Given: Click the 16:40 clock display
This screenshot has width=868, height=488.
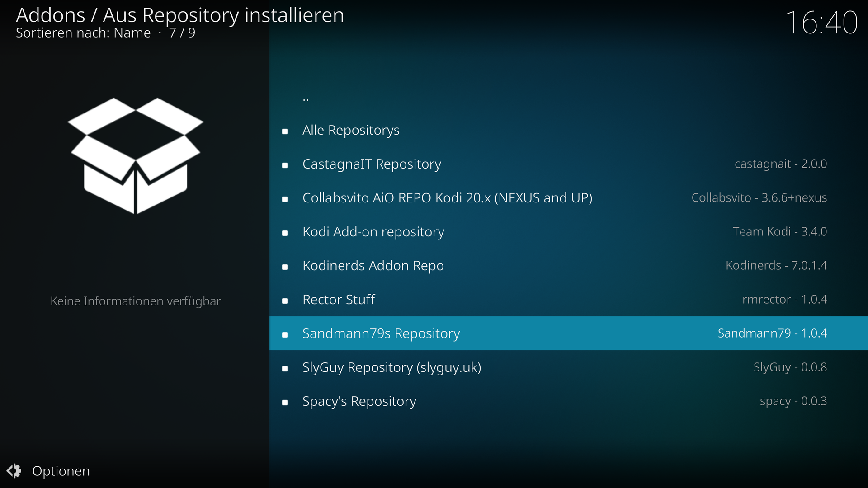Looking at the screenshot, I should (x=821, y=23).
